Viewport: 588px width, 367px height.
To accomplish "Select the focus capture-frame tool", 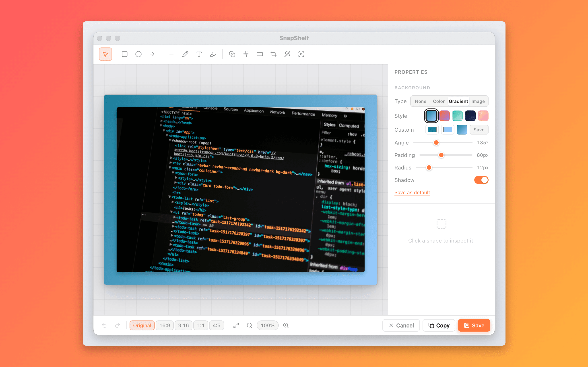I will click(301, 54).
